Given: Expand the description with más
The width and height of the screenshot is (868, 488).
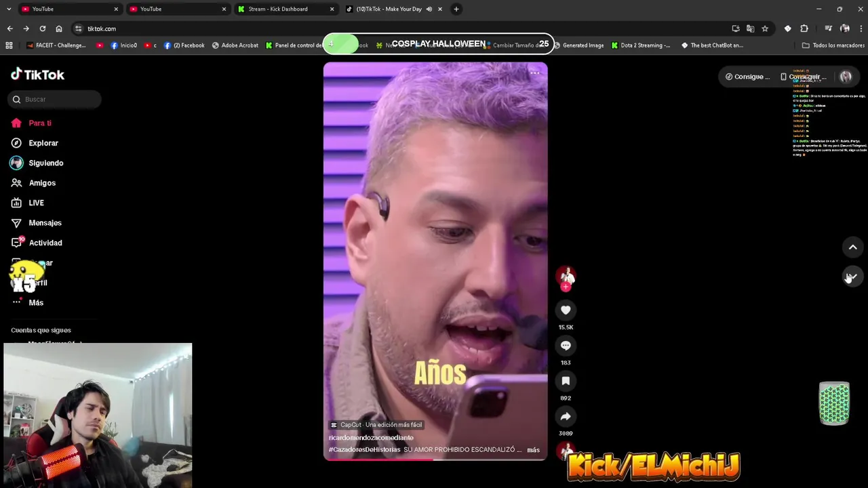Looking at the screenshot, I should 534,450.
